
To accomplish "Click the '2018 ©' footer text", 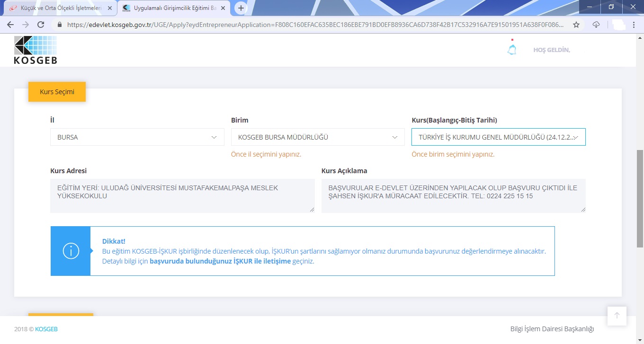I will [24, 329].
